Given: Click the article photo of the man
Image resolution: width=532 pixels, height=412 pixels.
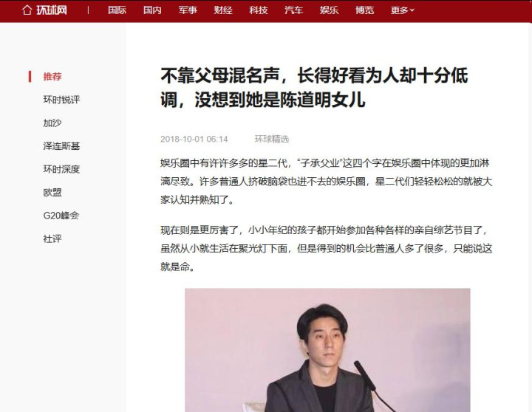Looking at the screenshot, I should 327,350.
